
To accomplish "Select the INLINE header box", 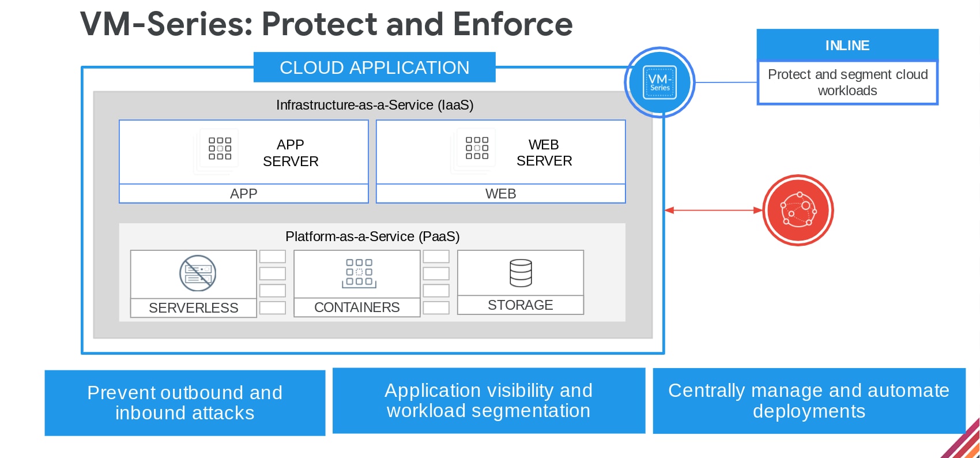I will (847, 45).
